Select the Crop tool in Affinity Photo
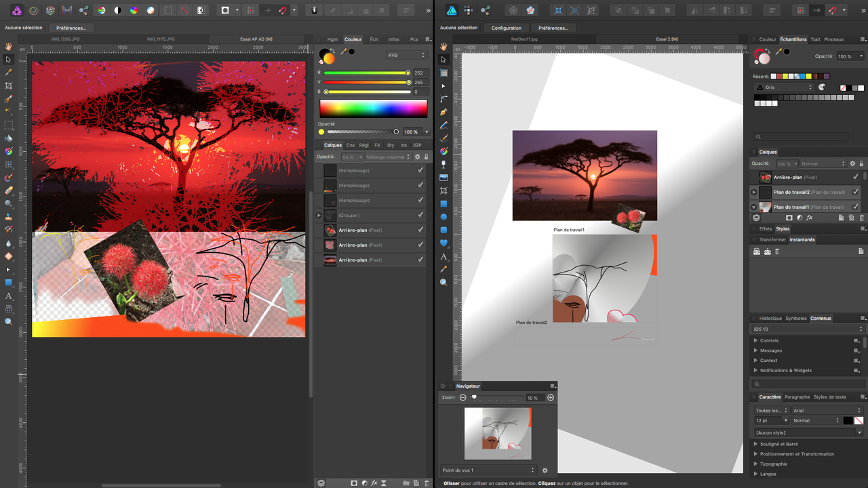 point(9,85)
